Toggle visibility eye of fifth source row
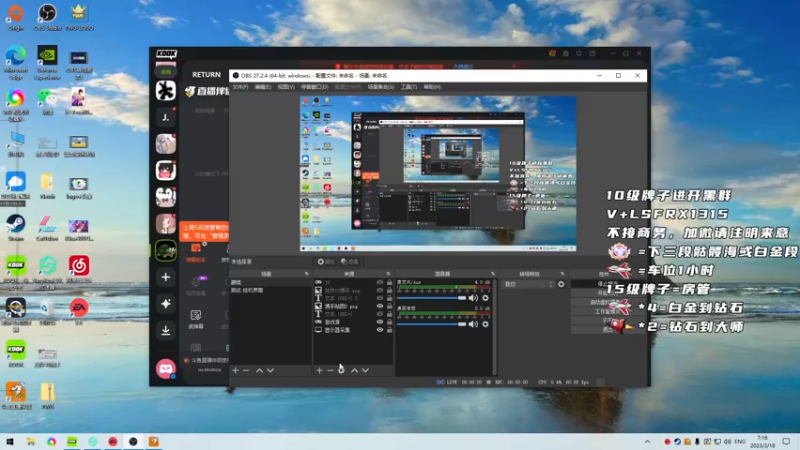Screen dimensions: 800x450 380,314
